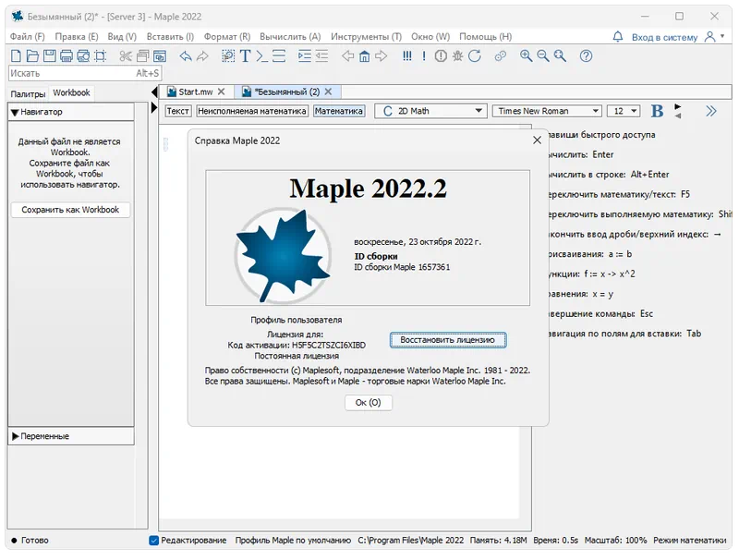Execute the whole worksheet with the triple exclamation icon
Image resolution: width=739 pixels, height=560 pixels.
[x=407, y=56]
